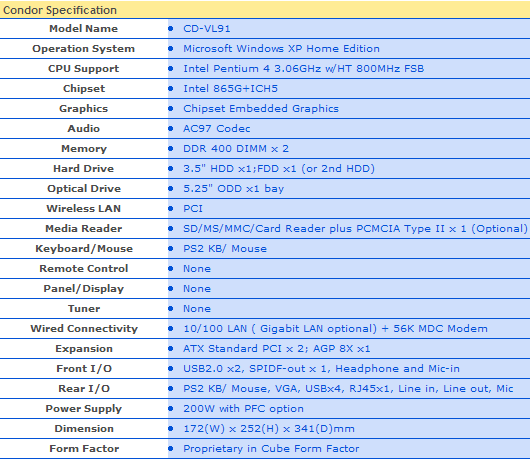The height and width of the screenshot is (459, 530).
Task: Click the 'Form Factor' row label
Action: [84, 449]
